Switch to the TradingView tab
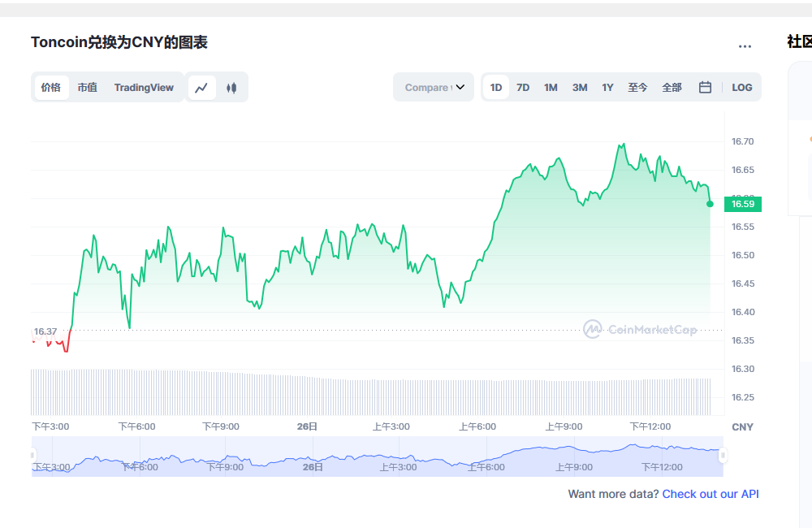The image size is (812, 528). pyautogui.click(x=144, y=88)
